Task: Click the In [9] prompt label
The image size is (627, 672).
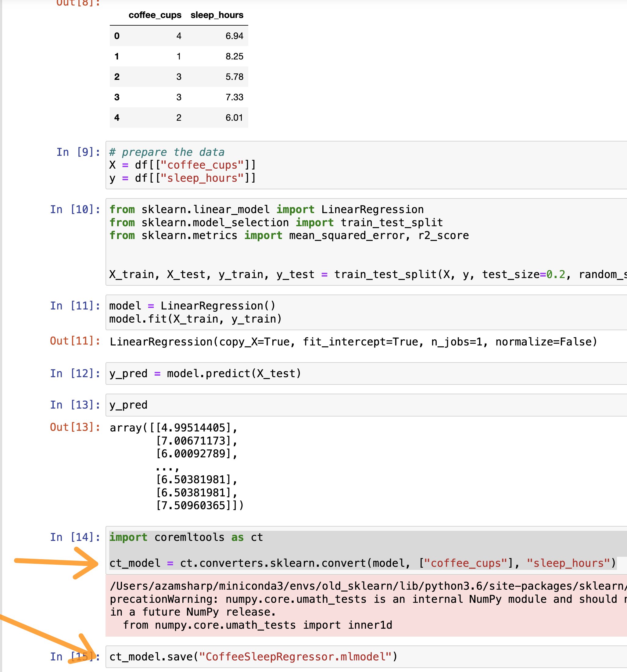Action: click(78, 152)
